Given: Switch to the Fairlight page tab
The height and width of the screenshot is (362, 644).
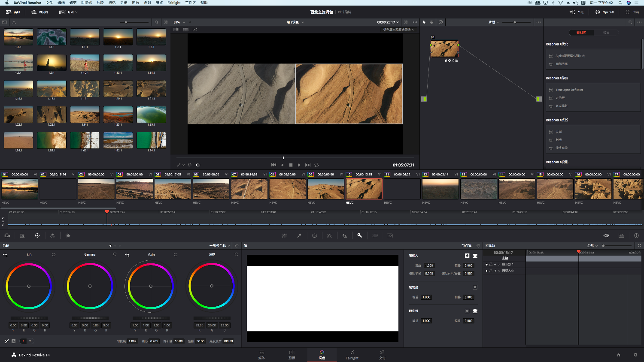Looking at the screenshot, I should (x=352, y=355).
